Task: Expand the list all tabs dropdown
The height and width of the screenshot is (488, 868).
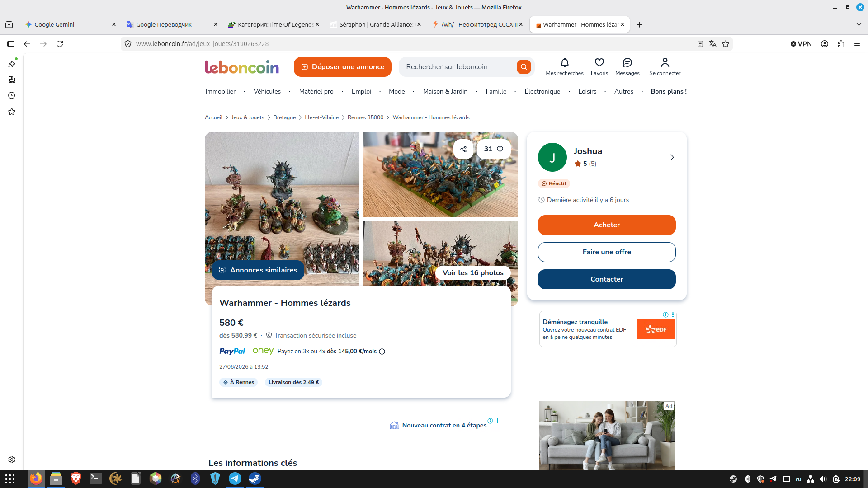Action: pyautogui.click(x=859, y=24)
